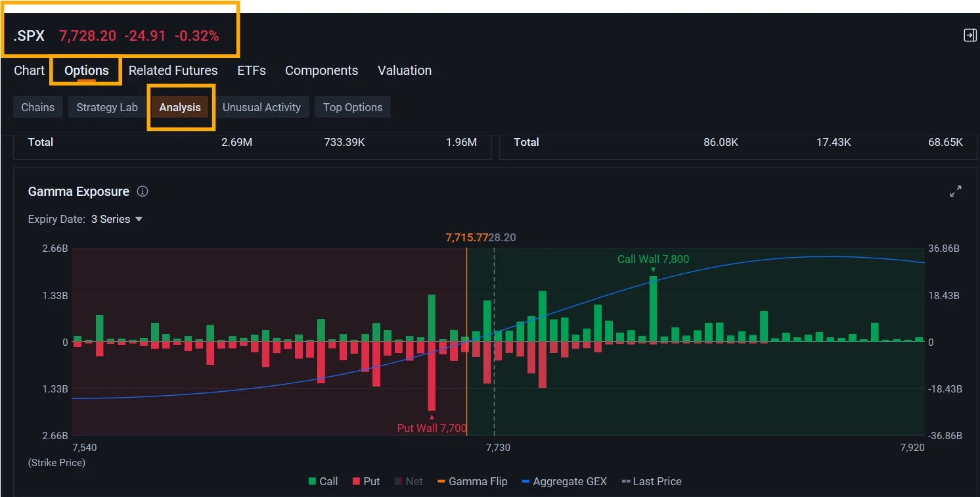This screenshot has height=497, width=980.
Task: Open the Unusual Activity section
Action: pos(261,107)
